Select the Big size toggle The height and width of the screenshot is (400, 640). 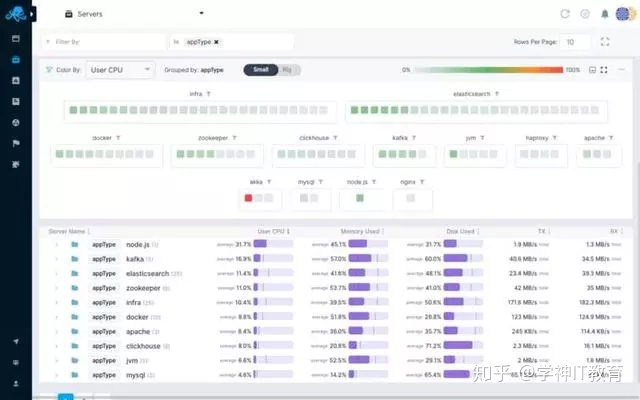pyautogui.click(x=288, y=70)
